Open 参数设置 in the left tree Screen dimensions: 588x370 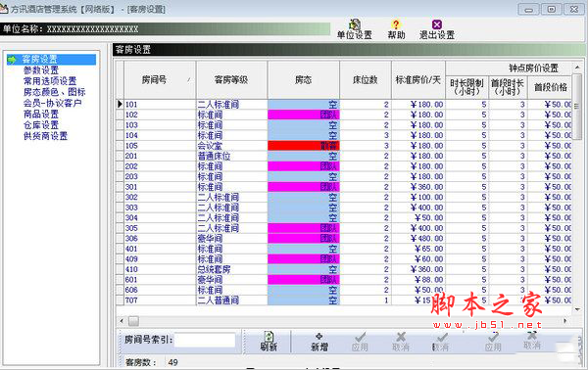point(41,70)
